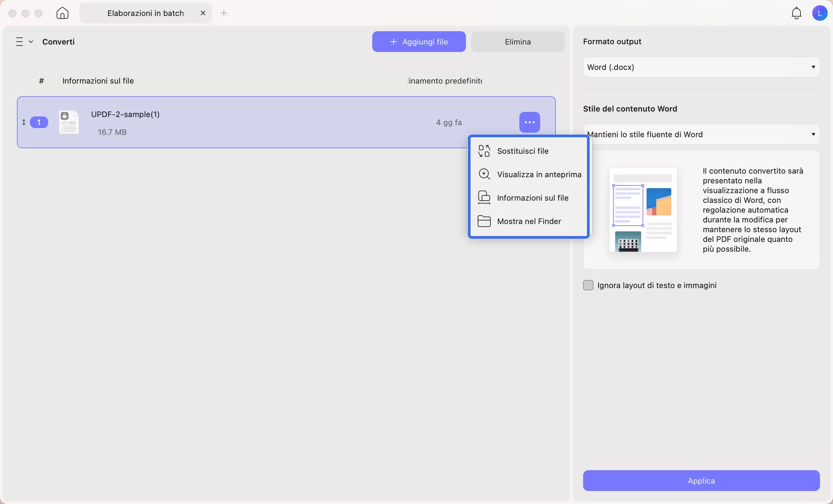Select Visualizza in anteprima menu item
This screenshot has width=833, height=504.
point(539,174)
